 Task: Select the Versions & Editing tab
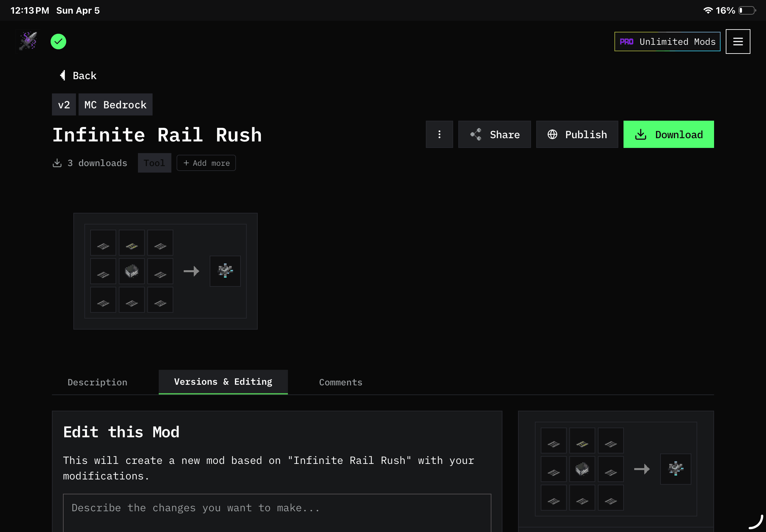[223, 382]
